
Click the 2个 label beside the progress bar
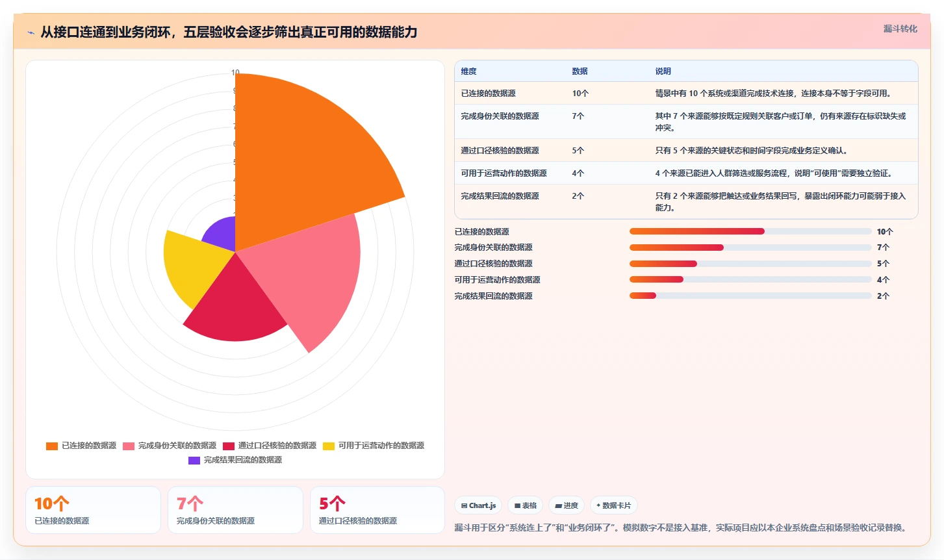click(883, 296)
